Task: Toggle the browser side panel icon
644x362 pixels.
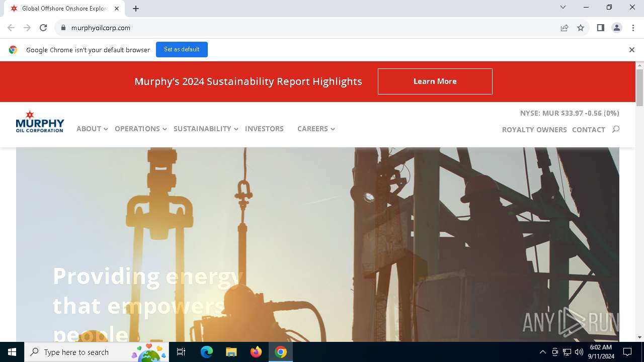Action: point(600,28)
